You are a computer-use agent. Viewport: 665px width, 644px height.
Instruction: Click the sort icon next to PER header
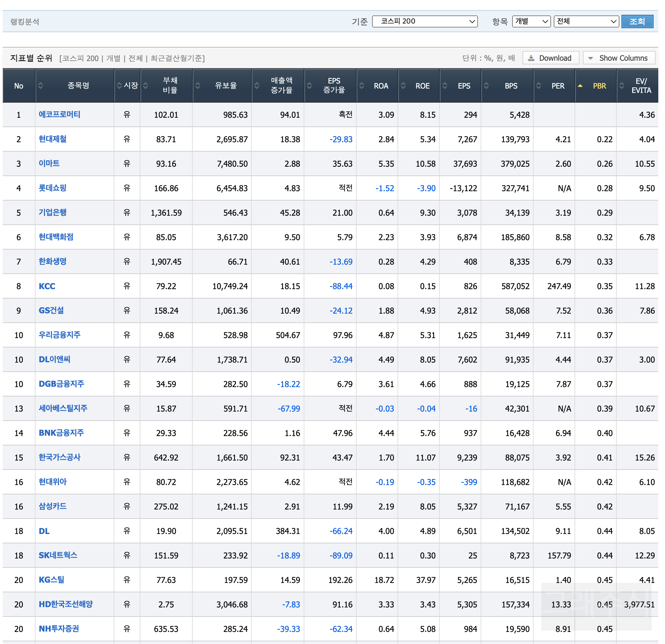pyautogui.click(x=538, y=86)
